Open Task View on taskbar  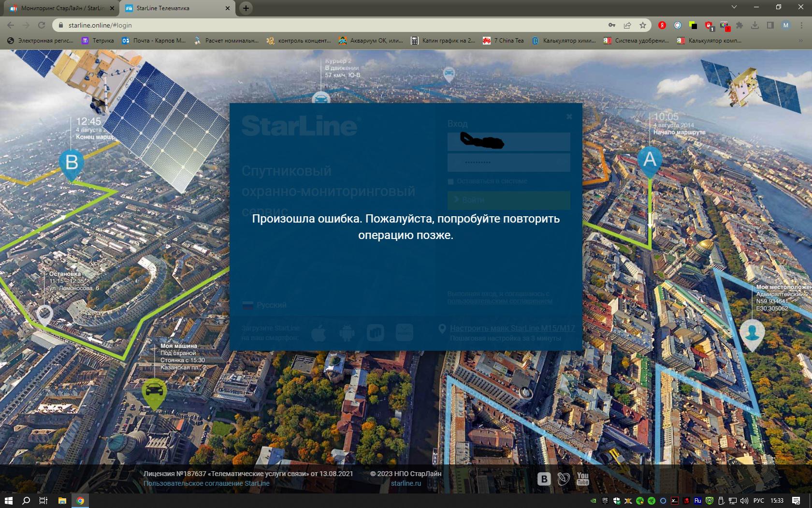(x=43, y=501)
